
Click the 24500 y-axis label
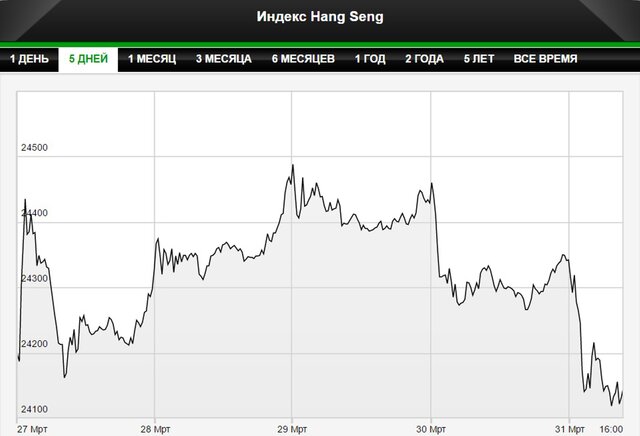tap(34, 148)
